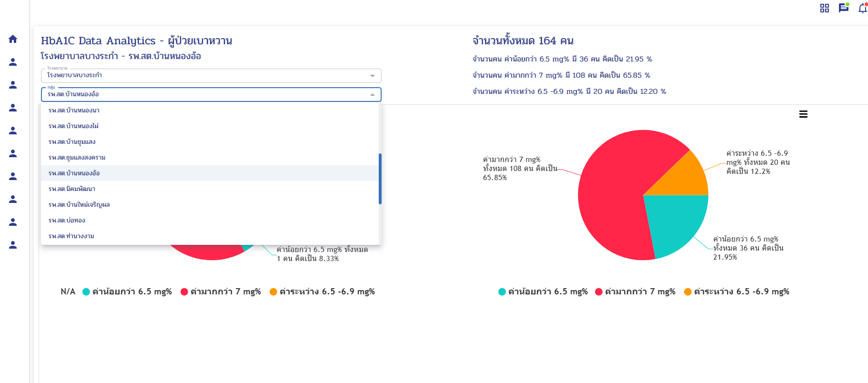Toggle N/A legend item on left chart
This screenshot has height=383, width=868.
68,292
